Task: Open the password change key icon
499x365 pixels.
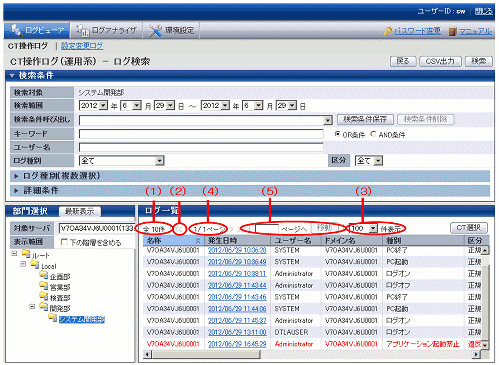Action: click(388, 31)
